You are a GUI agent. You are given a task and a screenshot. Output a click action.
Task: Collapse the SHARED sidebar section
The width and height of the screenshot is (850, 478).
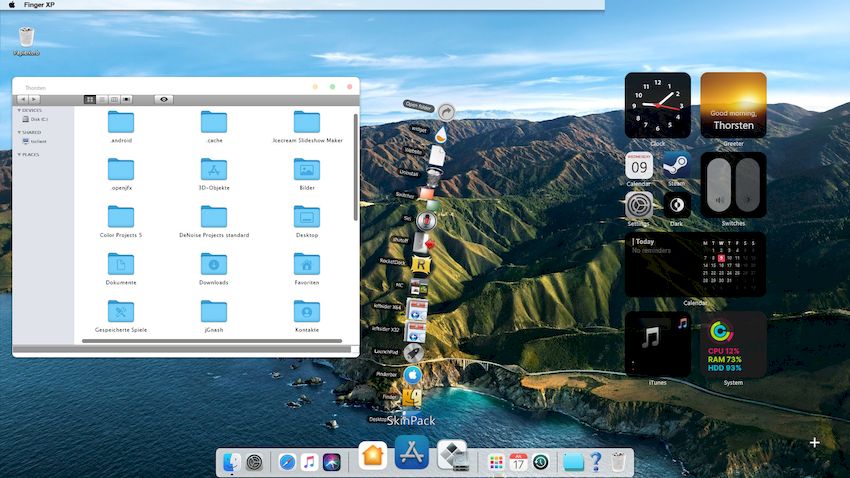19,132
